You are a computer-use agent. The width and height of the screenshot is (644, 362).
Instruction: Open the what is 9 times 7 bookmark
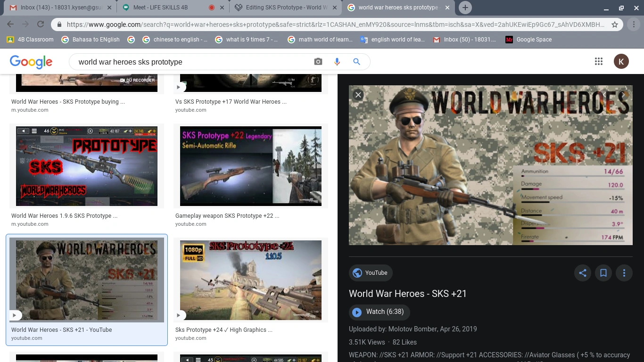click(247, 40)
